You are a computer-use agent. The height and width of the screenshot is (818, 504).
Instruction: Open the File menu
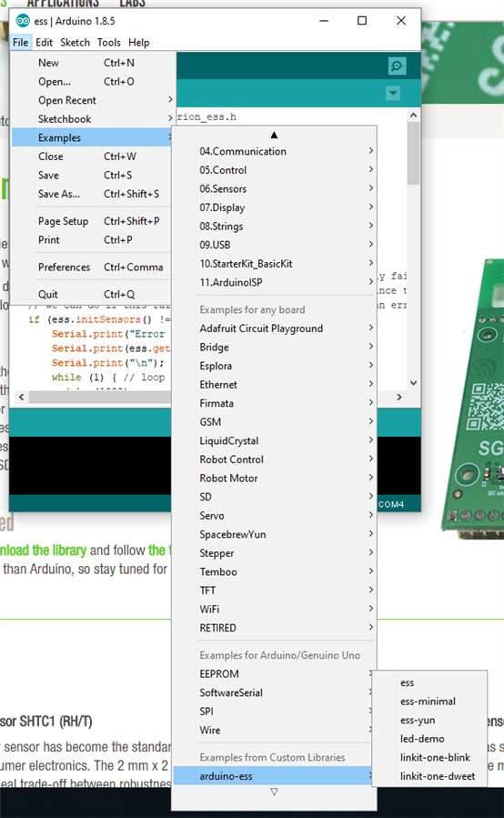(x=20, y=42)
